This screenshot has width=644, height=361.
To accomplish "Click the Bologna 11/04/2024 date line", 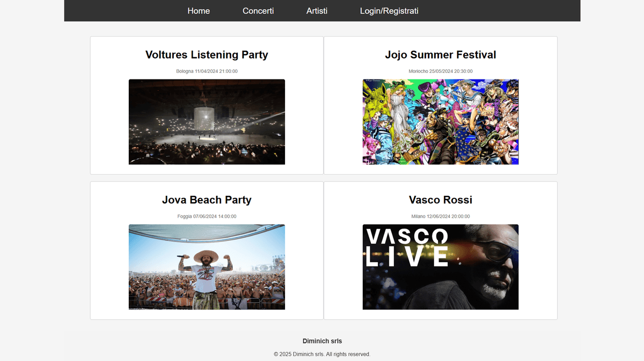I will pyautogui.click(x=207, y=71).
